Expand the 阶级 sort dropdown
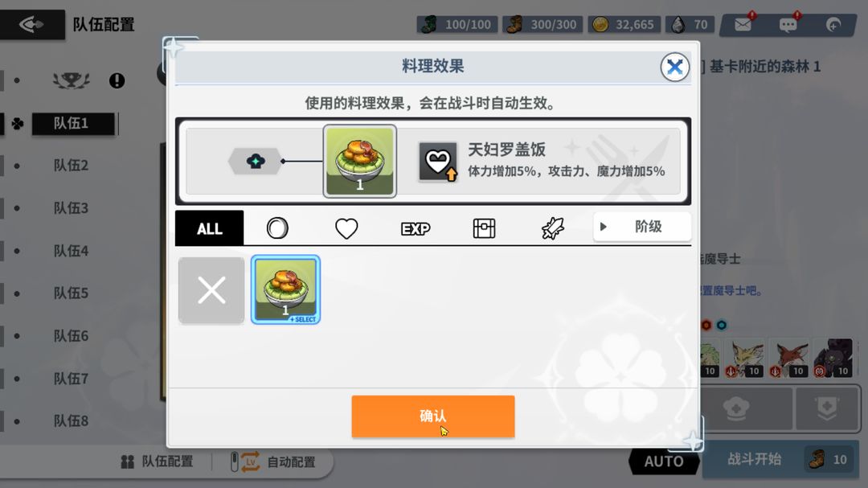 click(x=642, y=227)
